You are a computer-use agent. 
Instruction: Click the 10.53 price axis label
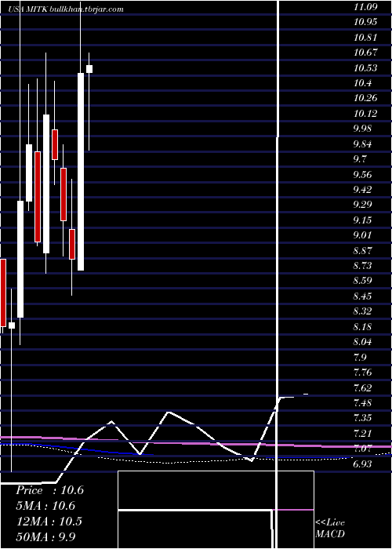coord(365,67)
